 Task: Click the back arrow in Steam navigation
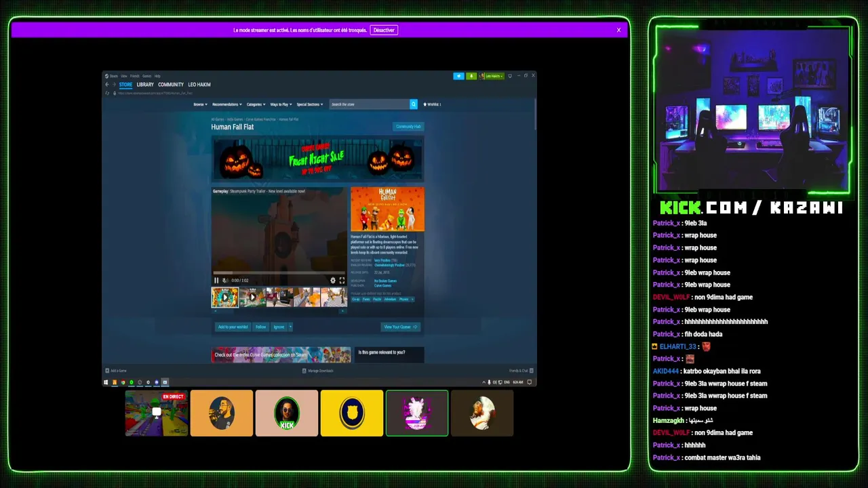click(106, 85)
